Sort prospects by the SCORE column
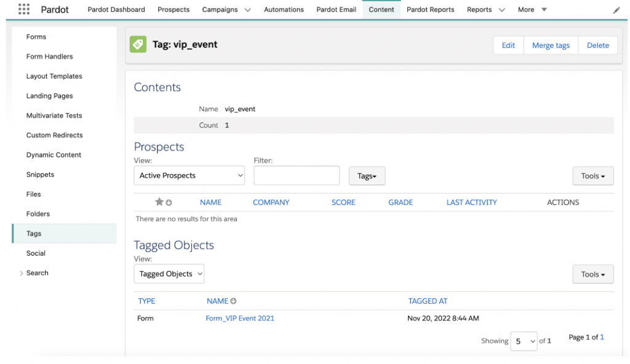630x364 pixels. 343,202
